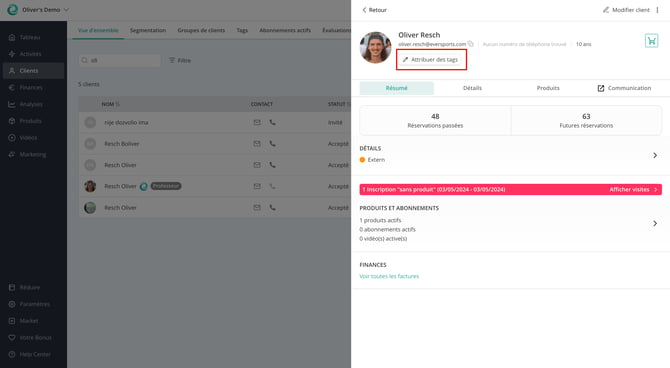Copy the email address using copy icon
The width and height of the screenshot is (670, 368).
470,44
